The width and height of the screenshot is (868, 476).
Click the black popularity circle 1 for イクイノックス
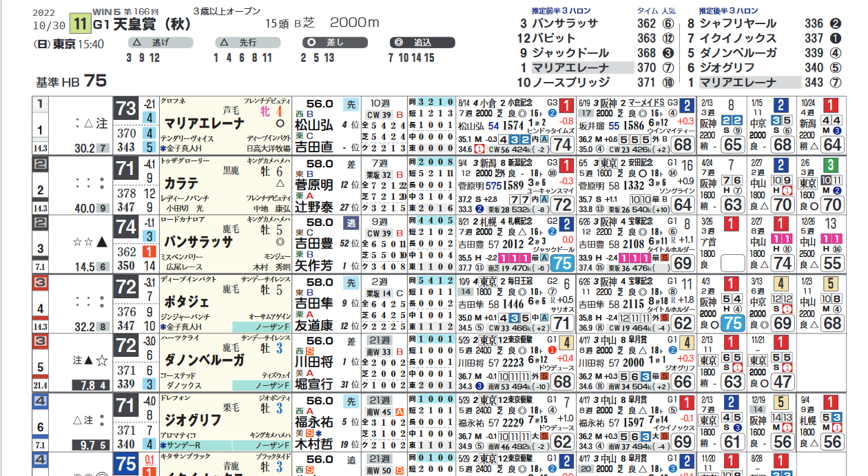click(x=836, y=39)
